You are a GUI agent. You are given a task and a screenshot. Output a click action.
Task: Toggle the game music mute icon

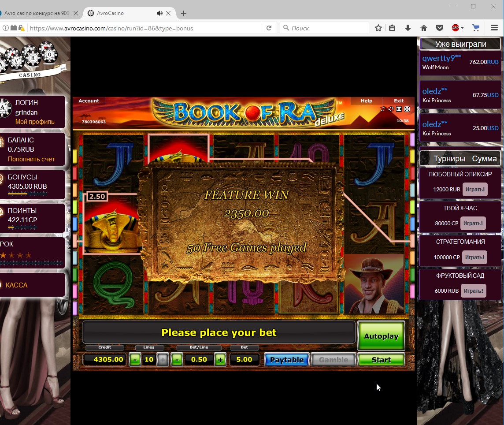point(383,109)
